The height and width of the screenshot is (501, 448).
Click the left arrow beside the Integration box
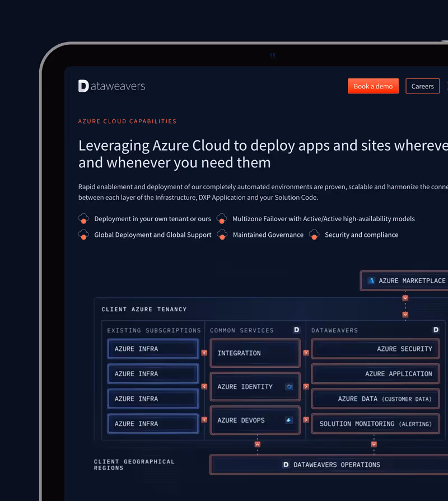coord(204,353)
